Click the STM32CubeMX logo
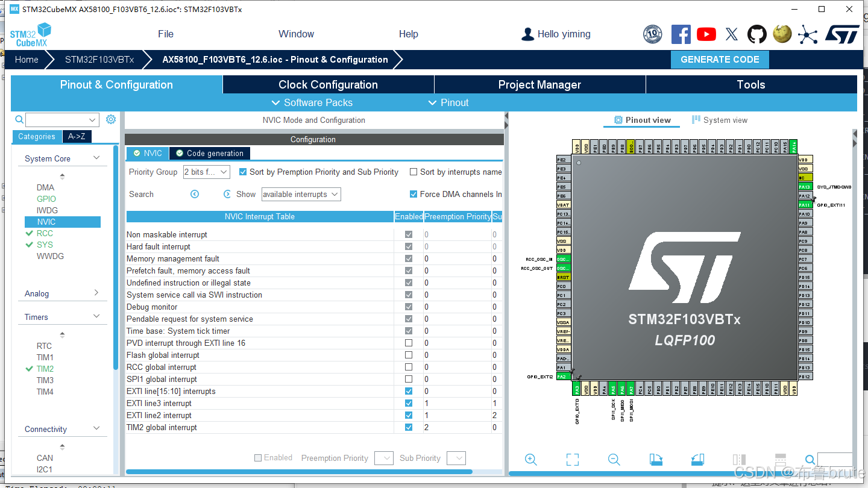 [x=30, y=35]
